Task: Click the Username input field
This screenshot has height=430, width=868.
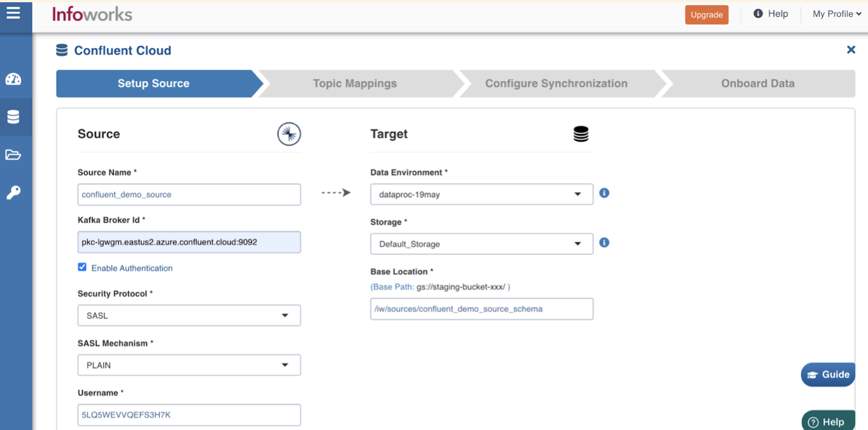Action: pos(189,415)
